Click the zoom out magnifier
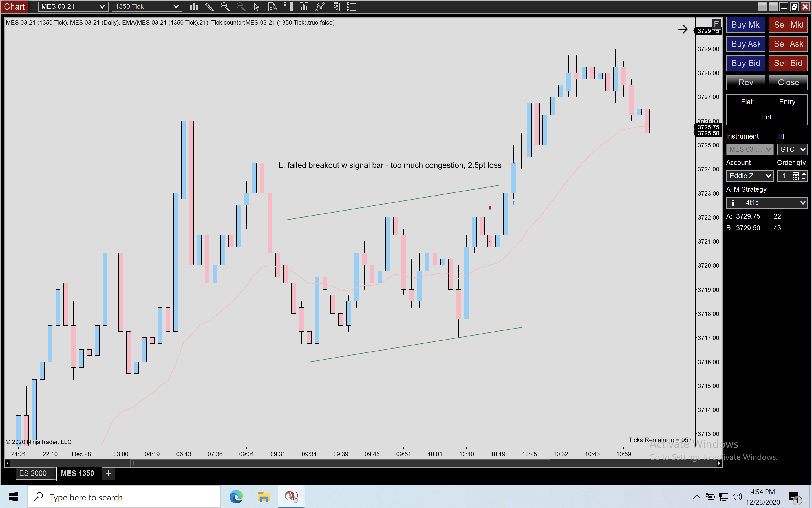 point(240,7)
